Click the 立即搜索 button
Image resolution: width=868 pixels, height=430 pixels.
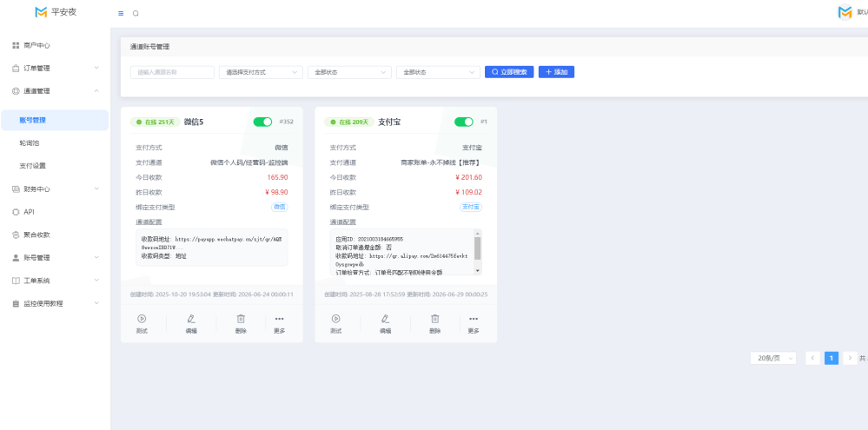509,72
